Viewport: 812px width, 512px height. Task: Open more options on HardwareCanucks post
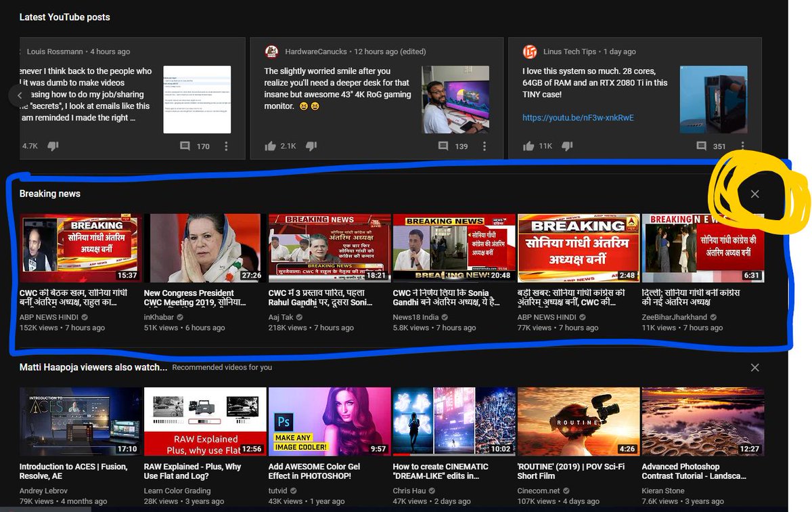[484, 146]
